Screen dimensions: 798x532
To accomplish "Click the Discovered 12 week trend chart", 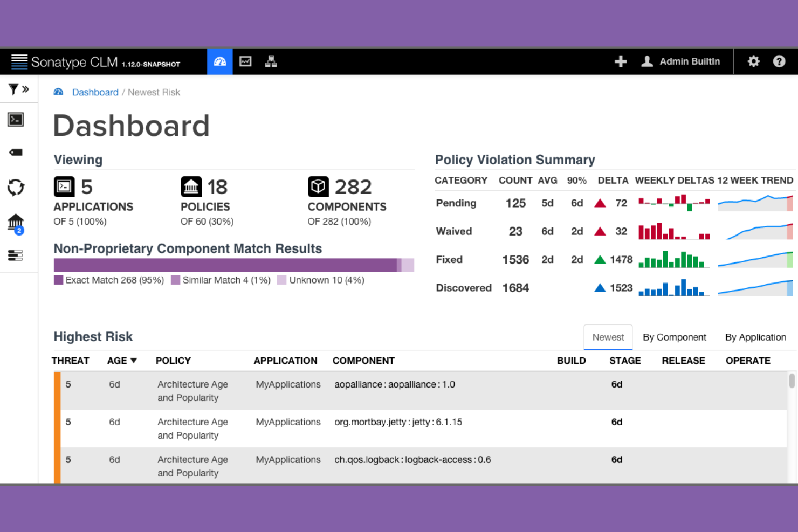I will 755,287.
